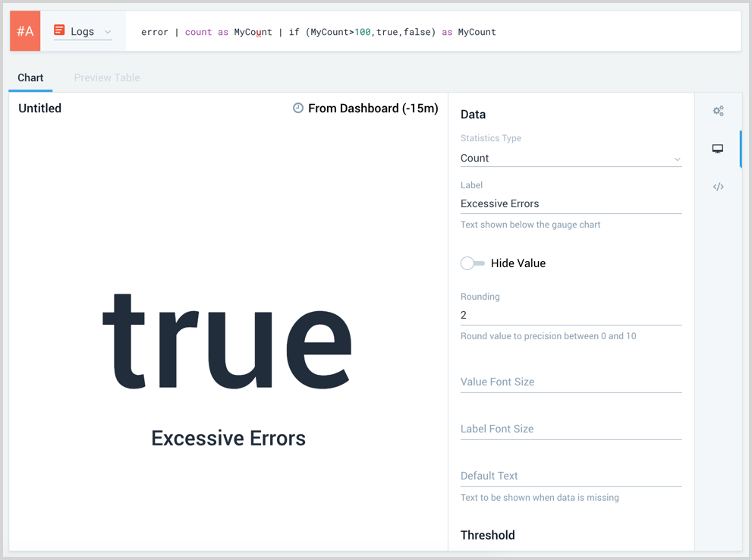Open the general settings gears icon
The height and width of the screenshot is (560, 752).
[x=718, y=111]
